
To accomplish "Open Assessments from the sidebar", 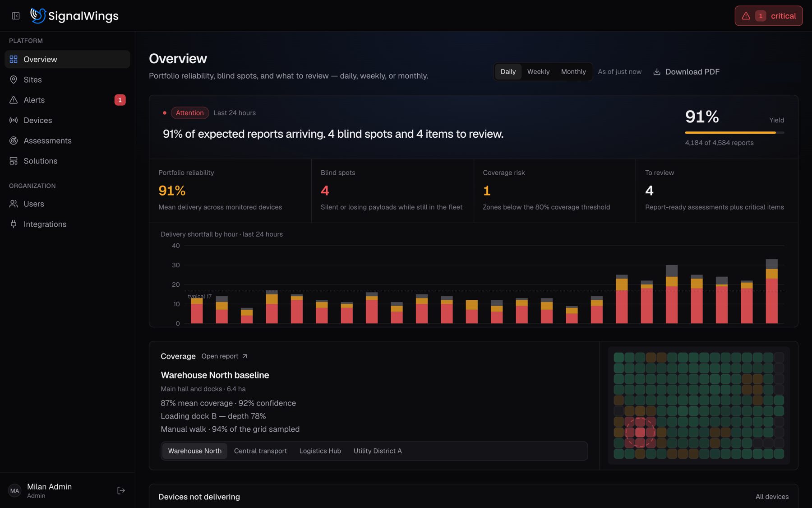I will pos(67,140).
